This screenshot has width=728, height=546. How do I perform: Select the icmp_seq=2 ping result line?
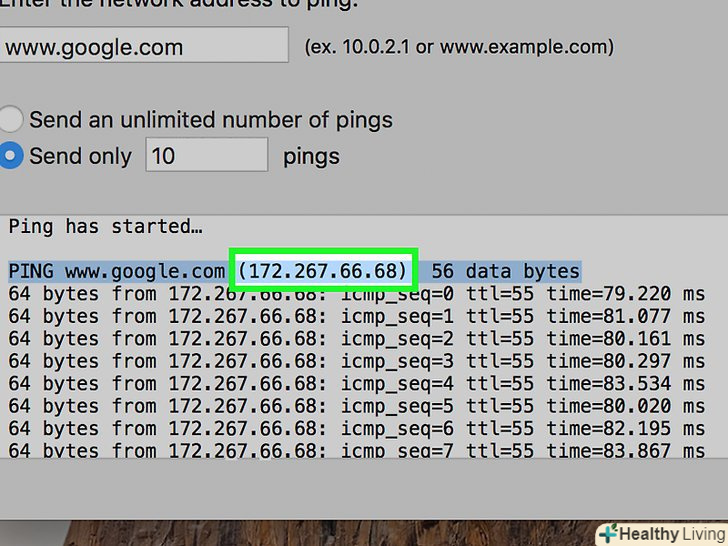355,339
